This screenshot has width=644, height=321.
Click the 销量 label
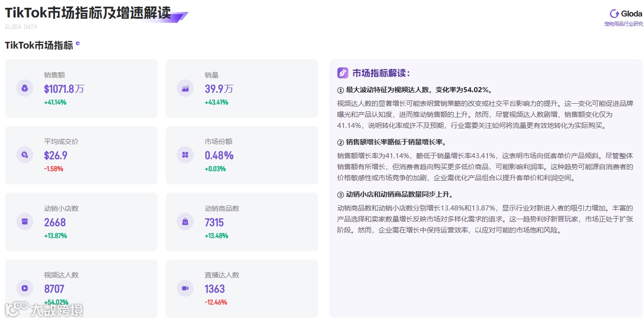click(212, 75)
